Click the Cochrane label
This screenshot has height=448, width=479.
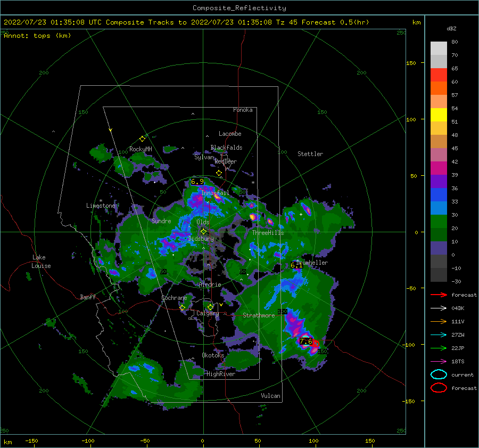tap(174, 298)
